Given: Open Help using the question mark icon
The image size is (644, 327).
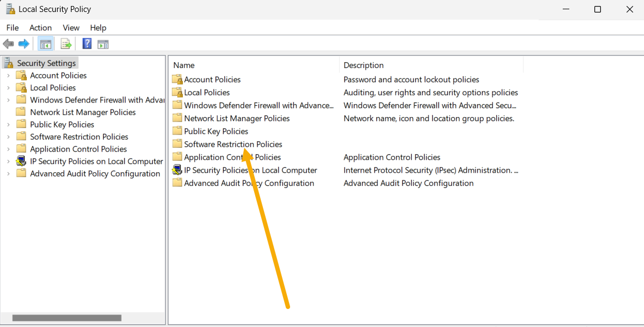Looking at the screenshot, I should click(x=86, y=44).
